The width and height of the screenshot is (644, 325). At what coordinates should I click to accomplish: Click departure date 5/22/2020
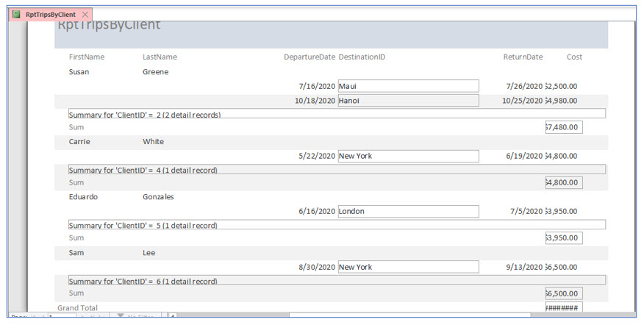317,156
